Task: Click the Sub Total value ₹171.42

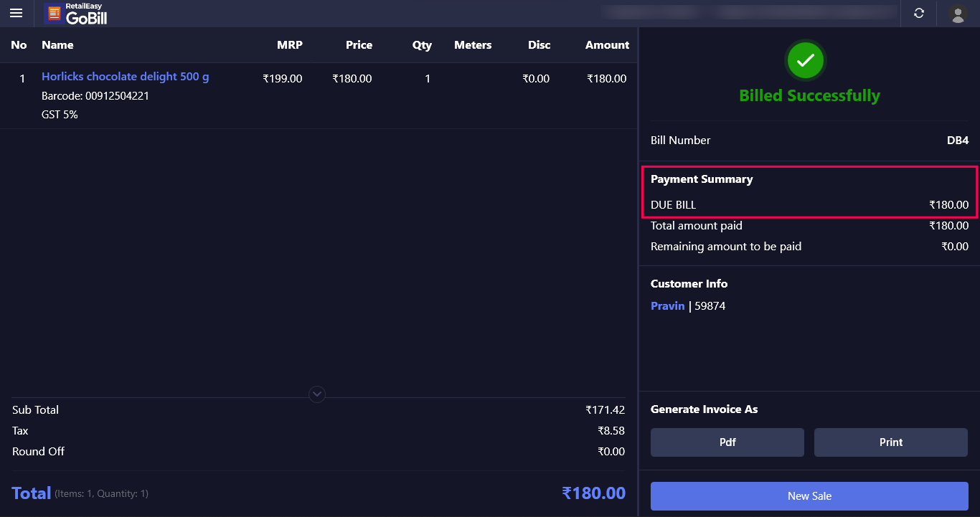Action: tap(606, 410)
